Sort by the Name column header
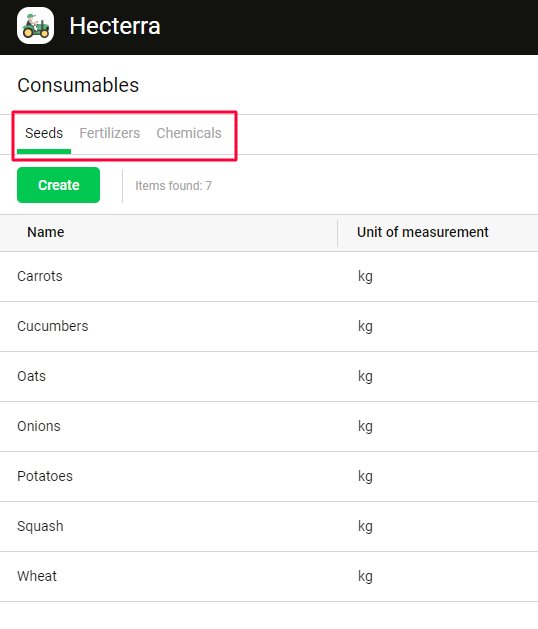This screenshot has height=629, width=538. pos(46,232)
